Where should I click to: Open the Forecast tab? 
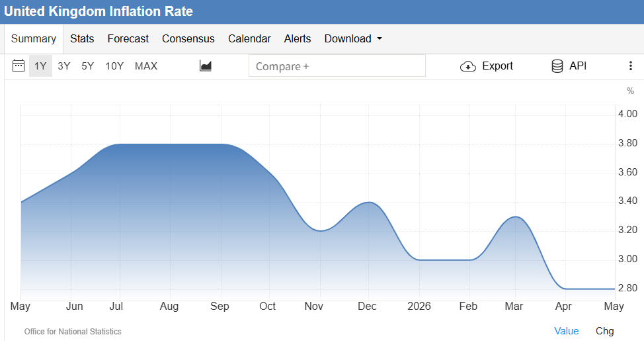click(128, 38)
